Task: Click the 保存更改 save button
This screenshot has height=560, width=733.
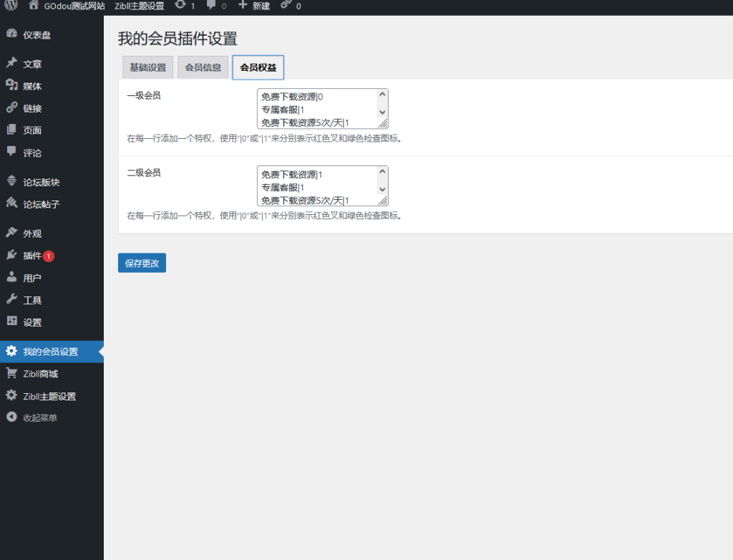Action: pos(141,262)
